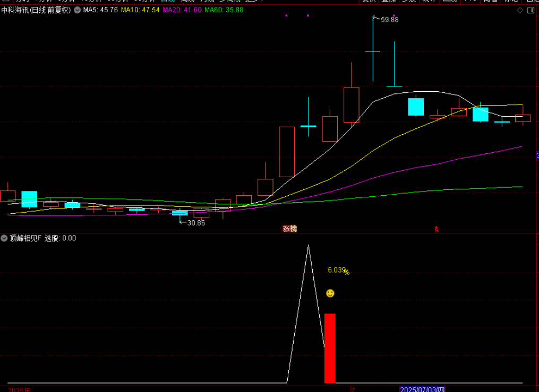Click the red dollar sign marker
The image size is (539, 392).
pos(437,229)
